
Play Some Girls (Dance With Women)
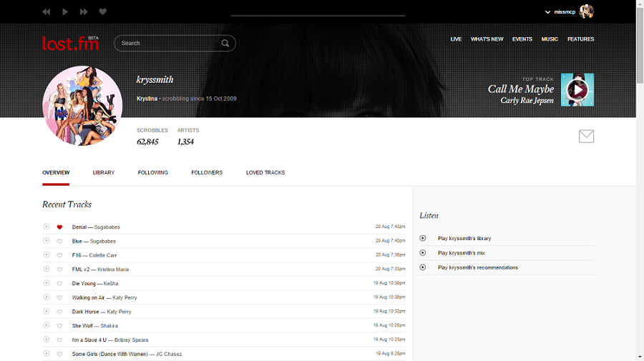[x=47, y=353]
